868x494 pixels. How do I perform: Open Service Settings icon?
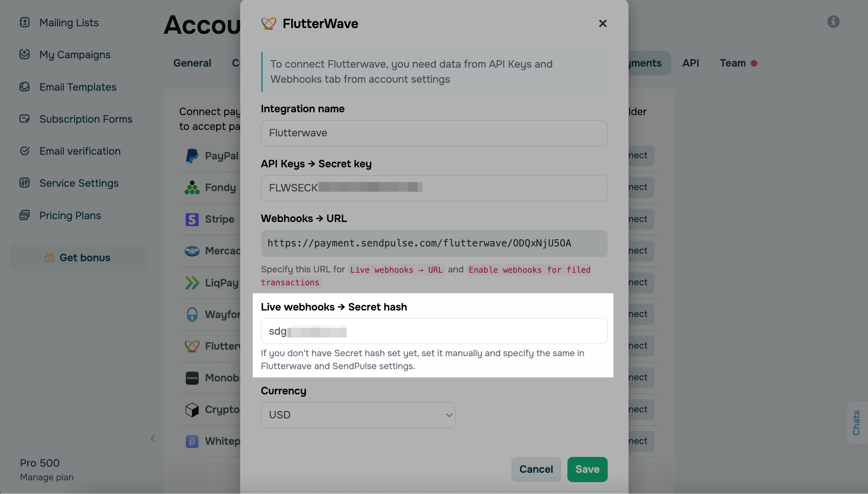24,183
